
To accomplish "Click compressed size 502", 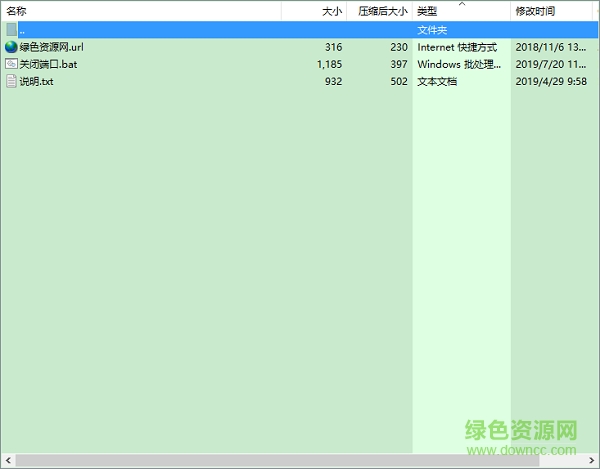I will [x=399, y=81].
